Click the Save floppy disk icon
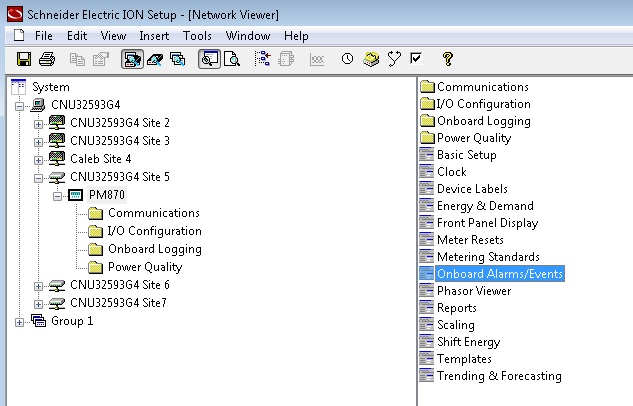 coord(24,59)
